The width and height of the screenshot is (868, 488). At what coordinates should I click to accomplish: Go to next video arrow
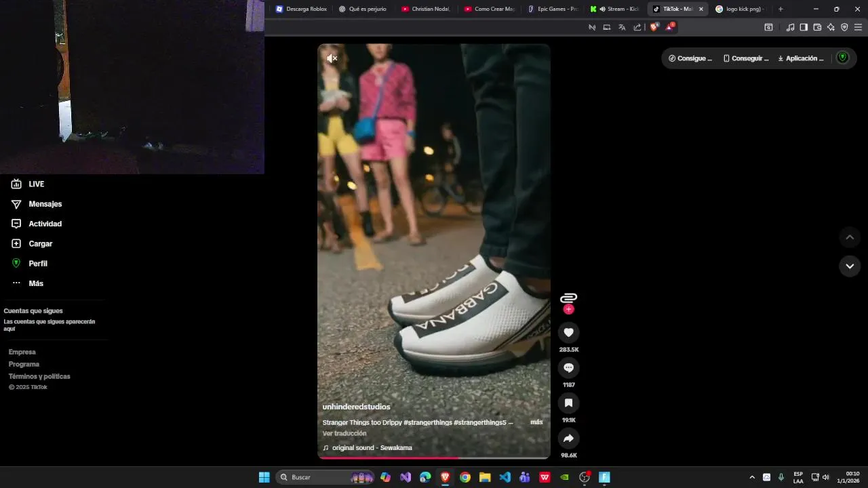tap(850, 266)
